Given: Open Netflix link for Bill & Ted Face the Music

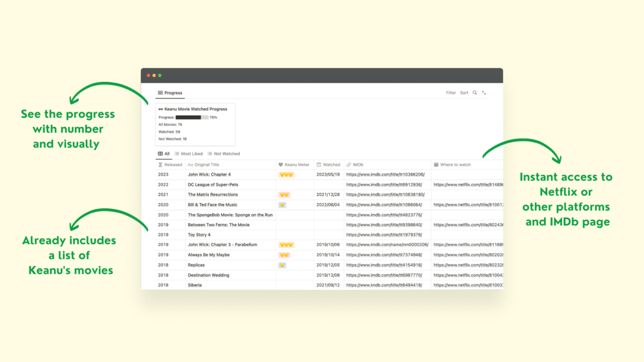Looking at the screenshot, I should 468,205.
